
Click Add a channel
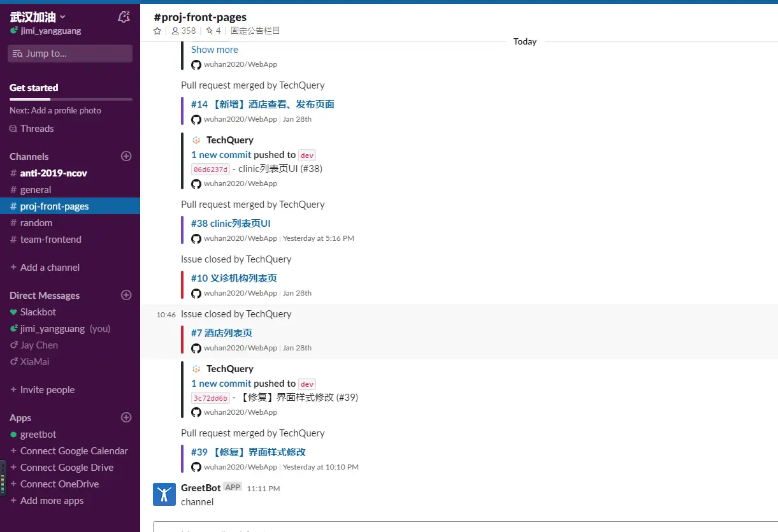[x=45, y=267]
